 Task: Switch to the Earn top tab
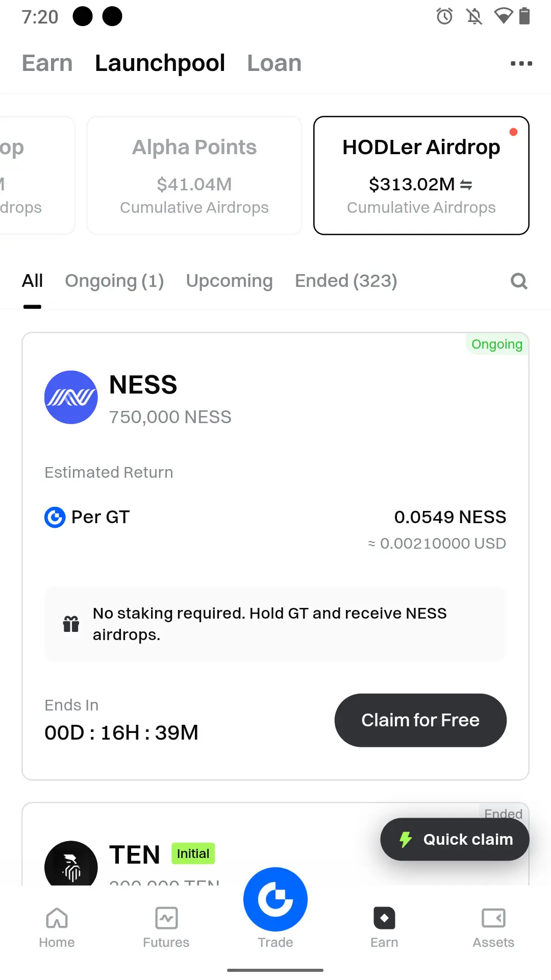pos(47,63)
